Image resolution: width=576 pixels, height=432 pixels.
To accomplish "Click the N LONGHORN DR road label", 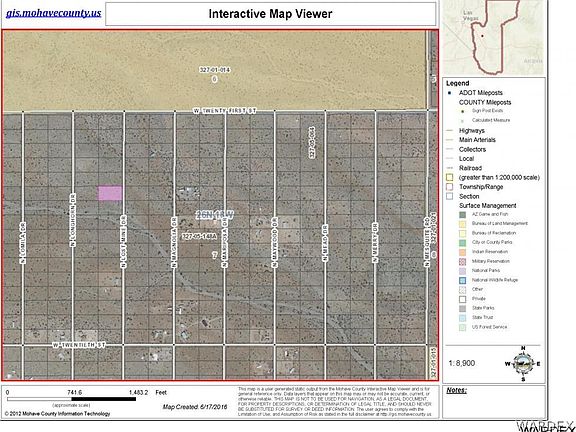I will (73, 220).
